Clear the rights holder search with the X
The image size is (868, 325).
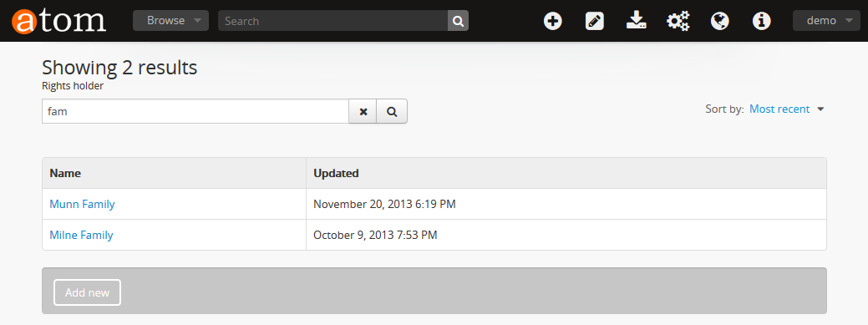pyautogui.click(x=363, y=111)
